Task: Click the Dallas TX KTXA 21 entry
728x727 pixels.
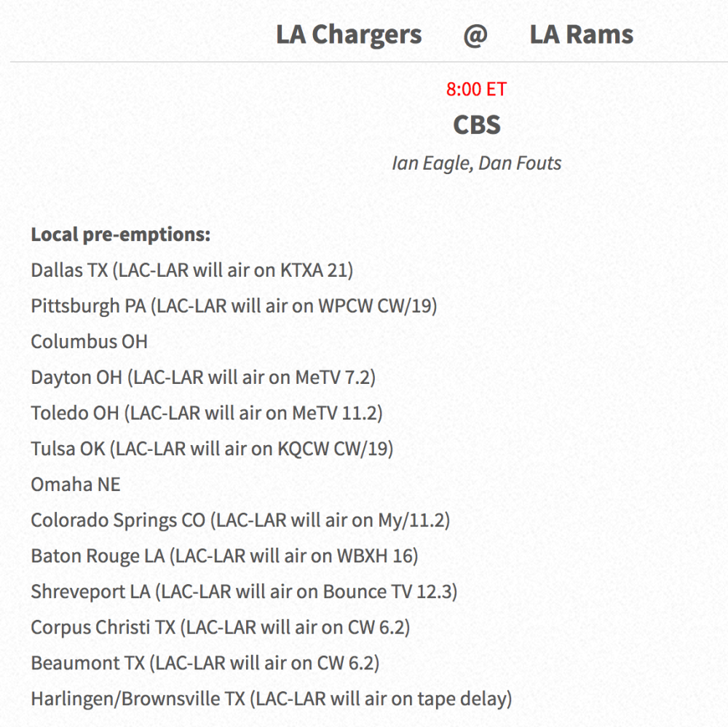Action: (x=192, y=270)
